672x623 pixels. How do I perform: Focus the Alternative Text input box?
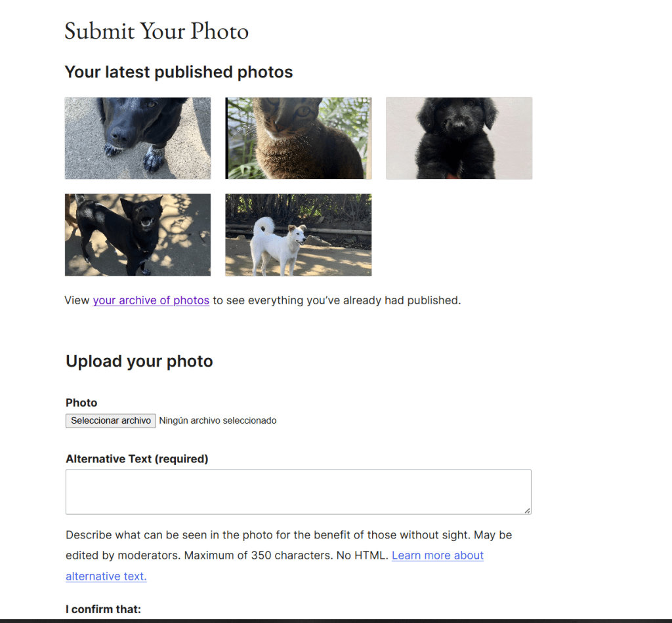(x=299, y=492)
